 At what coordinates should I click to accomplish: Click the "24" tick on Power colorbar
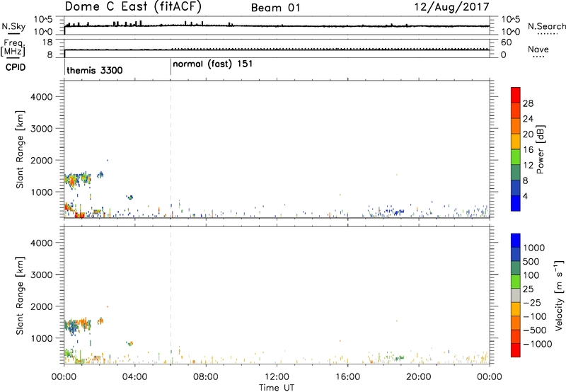[528, 119]
